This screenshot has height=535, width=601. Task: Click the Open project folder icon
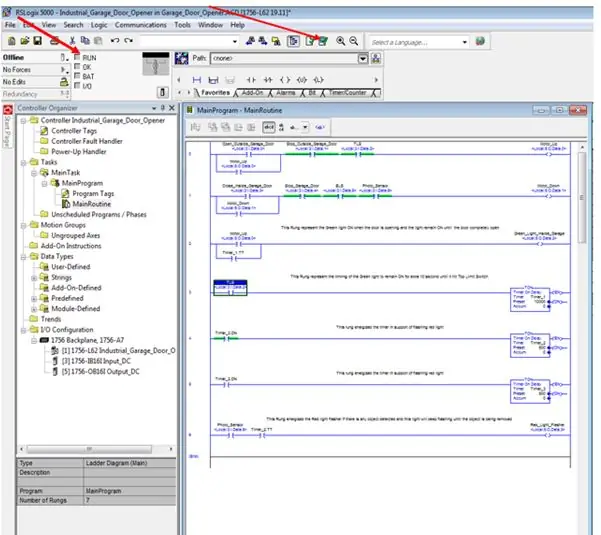[x=25, y=41]
